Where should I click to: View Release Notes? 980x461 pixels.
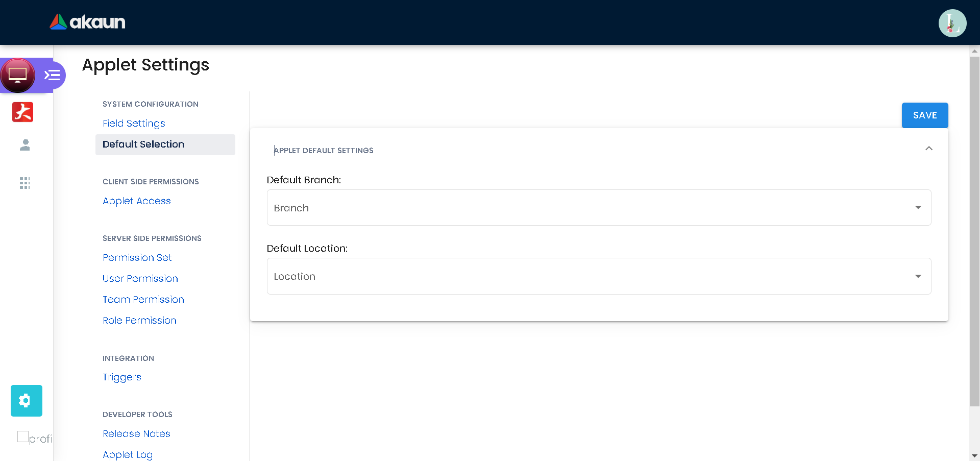136,434
